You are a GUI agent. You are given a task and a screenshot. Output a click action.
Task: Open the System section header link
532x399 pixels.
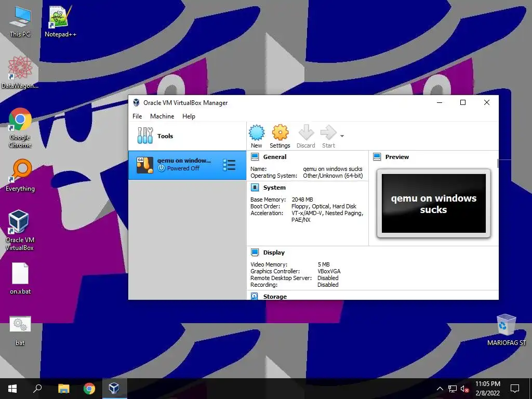point(274,187)
